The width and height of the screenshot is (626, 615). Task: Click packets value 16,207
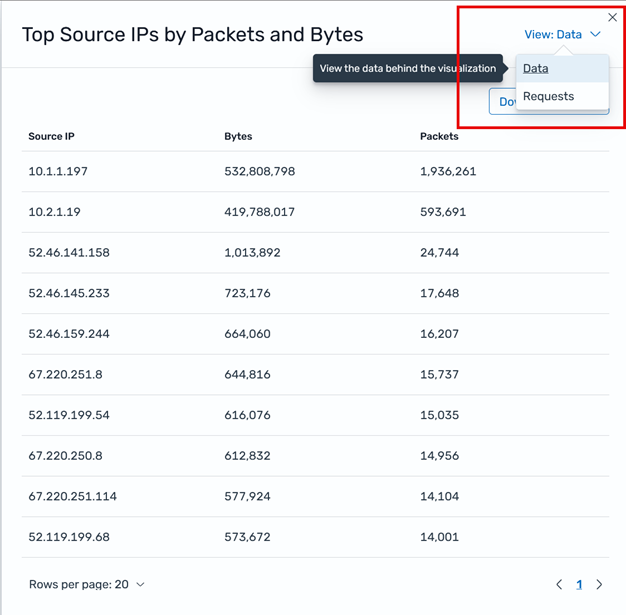pyautogui.click(x=439, y=334)
